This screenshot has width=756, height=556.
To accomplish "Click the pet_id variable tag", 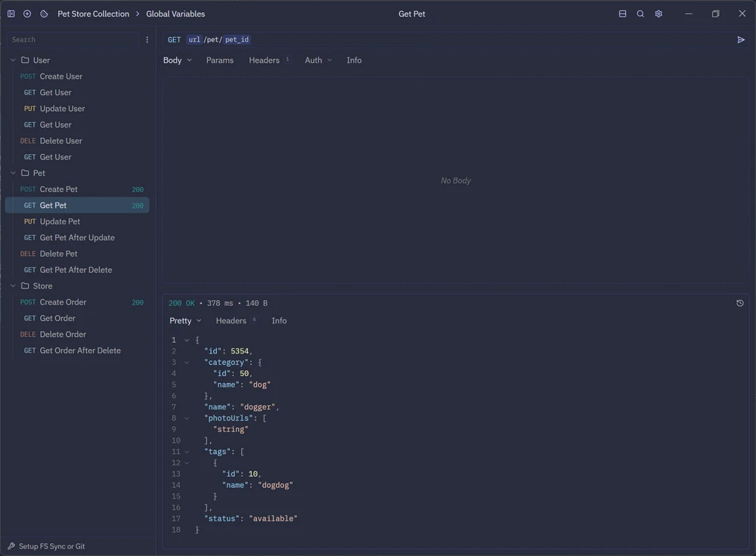I will [237, 39].
